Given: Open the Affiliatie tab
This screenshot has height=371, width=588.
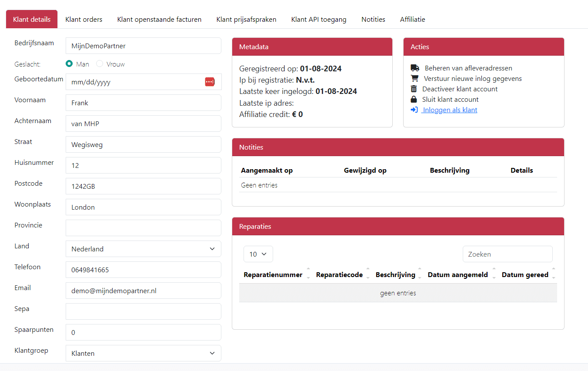Looking at the screenshot, I should (413, 20).
